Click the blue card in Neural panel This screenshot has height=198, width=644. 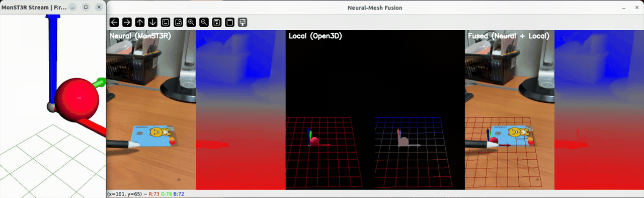click(154, 136)
